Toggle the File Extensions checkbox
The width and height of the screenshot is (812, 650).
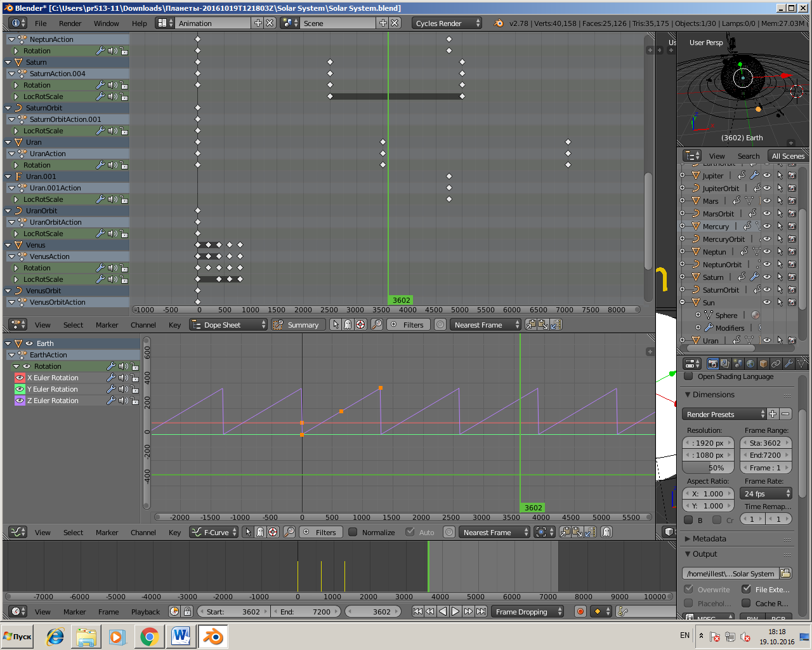746,589
